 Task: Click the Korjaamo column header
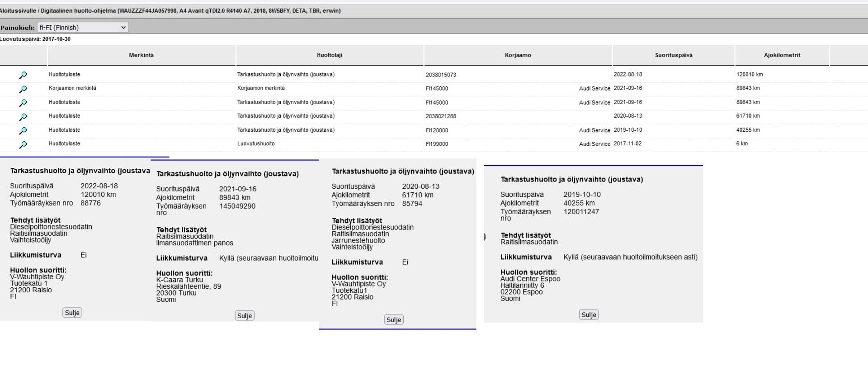click(518, 55)
